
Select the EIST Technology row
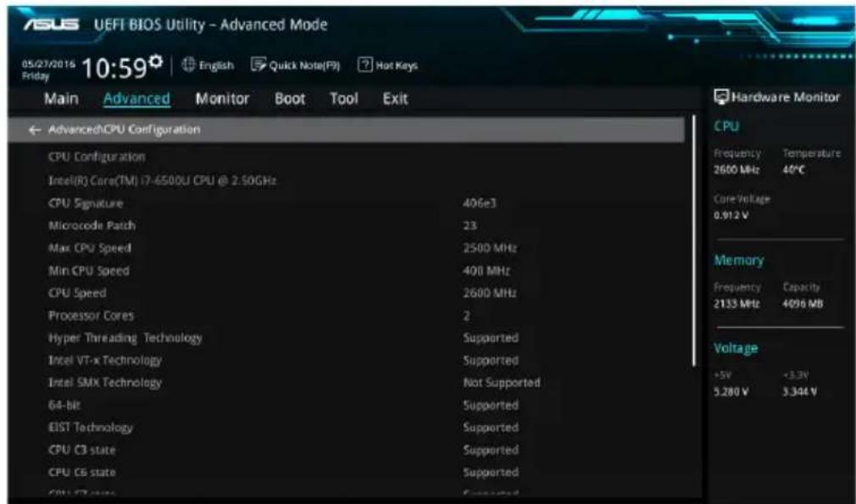90,428
